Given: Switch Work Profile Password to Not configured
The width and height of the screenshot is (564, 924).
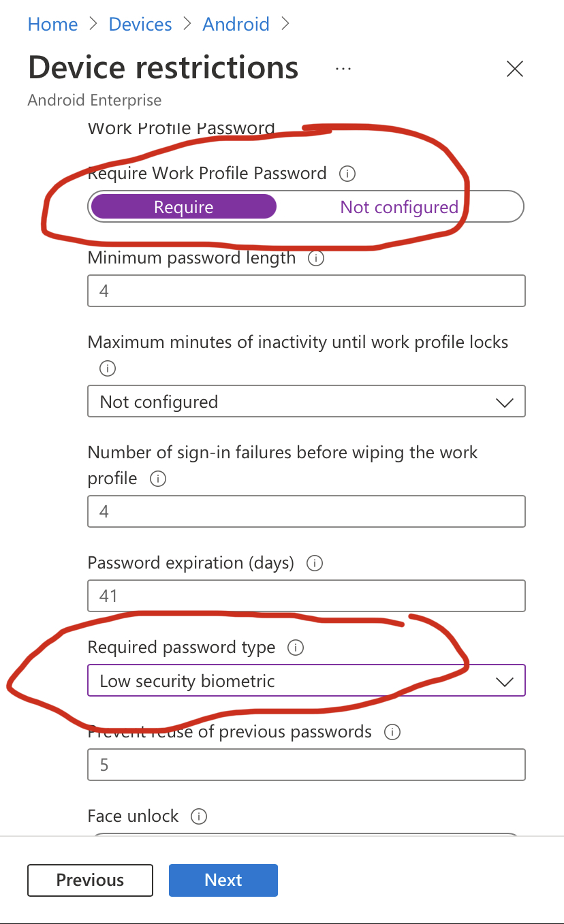Looking at the screenshot, I should pos(399,206).
